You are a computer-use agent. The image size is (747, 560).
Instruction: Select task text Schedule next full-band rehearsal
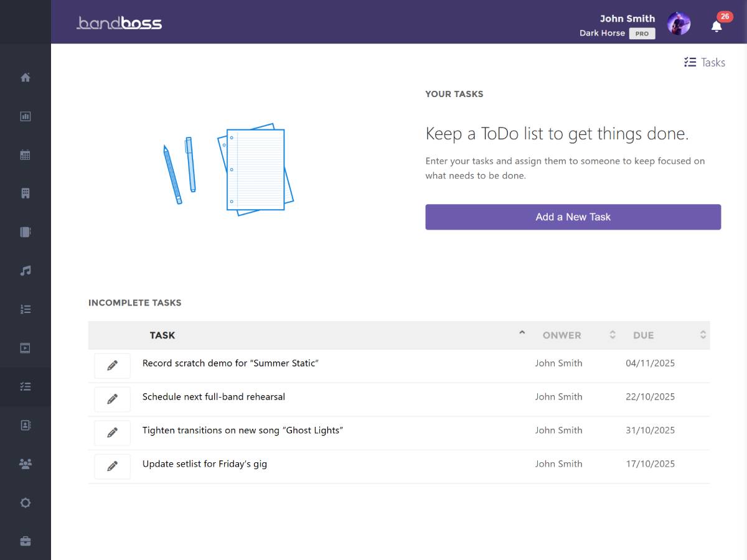point(214,397)
